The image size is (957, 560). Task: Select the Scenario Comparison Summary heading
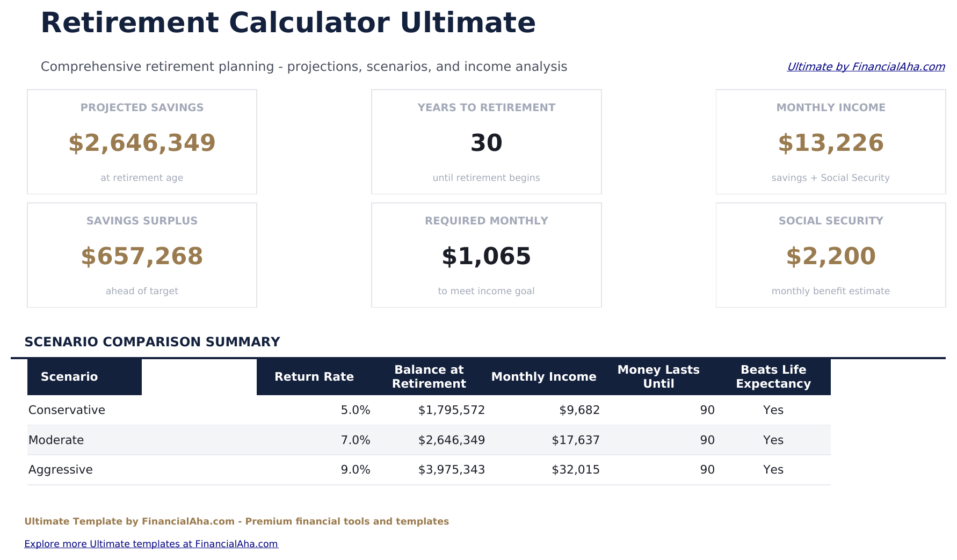click(x=152, y=341)
